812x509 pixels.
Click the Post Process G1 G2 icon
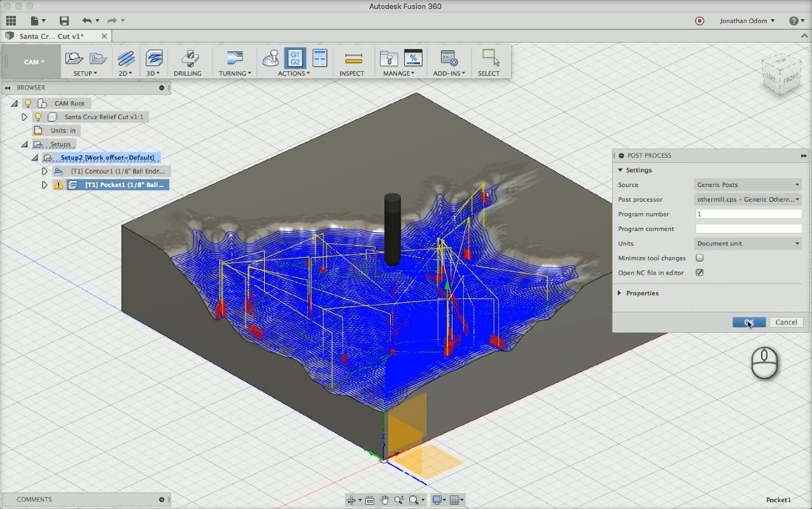295,58
